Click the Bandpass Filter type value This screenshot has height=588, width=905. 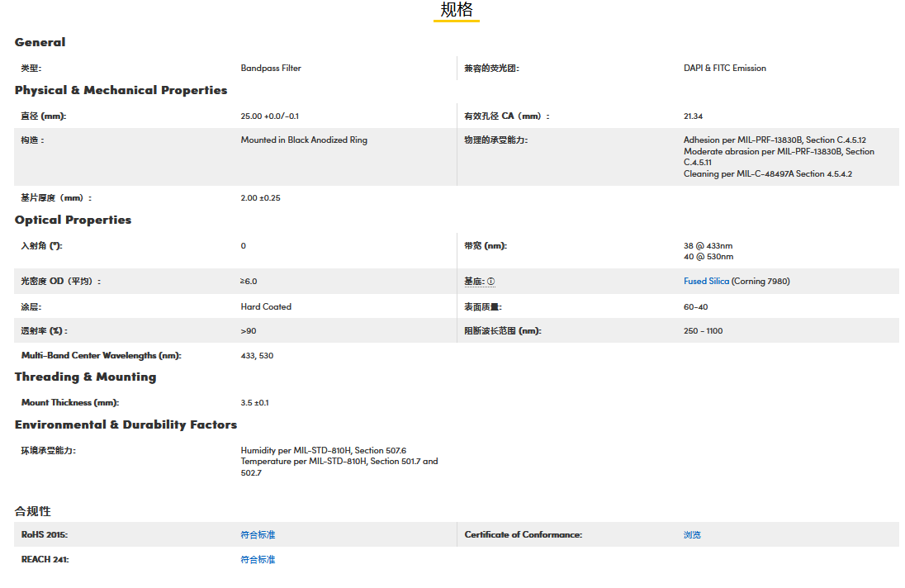point(271,69)
